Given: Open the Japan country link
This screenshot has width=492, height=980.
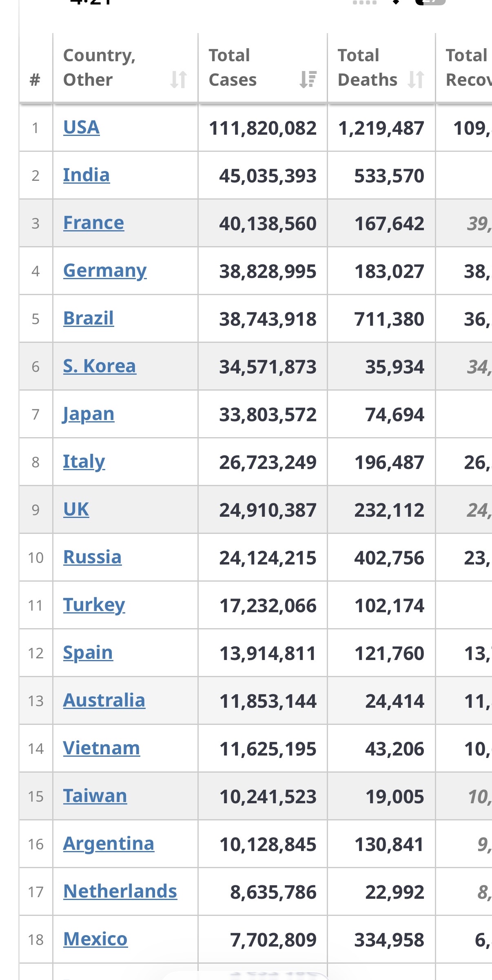Looking at the screenshot, I should pyautogui.click(x=88, y=414).
